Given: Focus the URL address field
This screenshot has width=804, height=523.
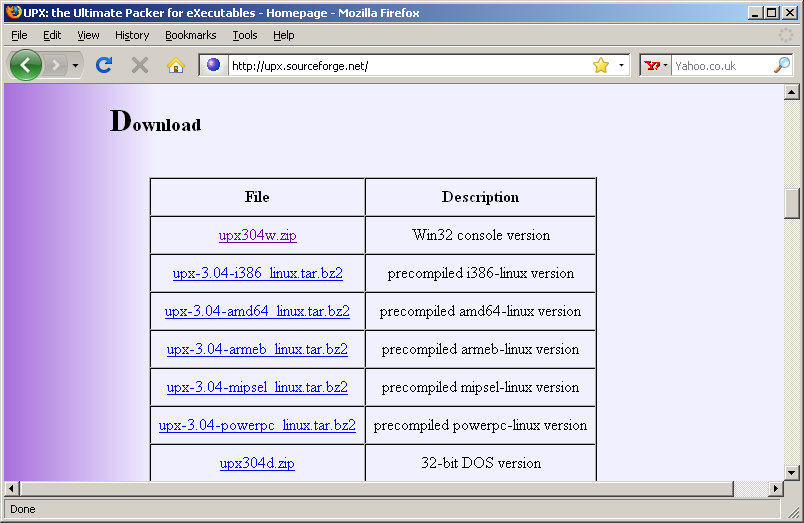Looking at the screenshot, I should 400,66.
